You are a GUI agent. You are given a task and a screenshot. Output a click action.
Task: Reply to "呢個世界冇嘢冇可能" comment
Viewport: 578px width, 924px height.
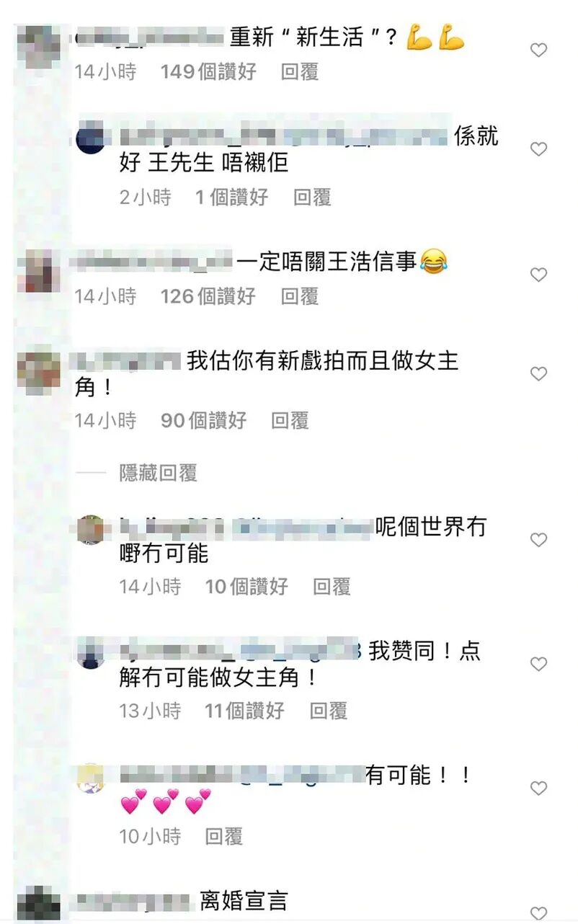(x=332, y=587)
